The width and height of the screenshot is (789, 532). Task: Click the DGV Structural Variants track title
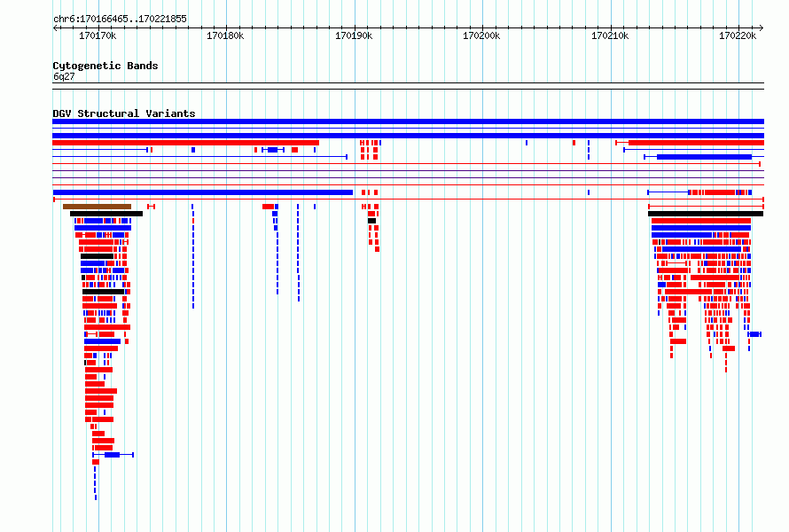coord(124,113)
